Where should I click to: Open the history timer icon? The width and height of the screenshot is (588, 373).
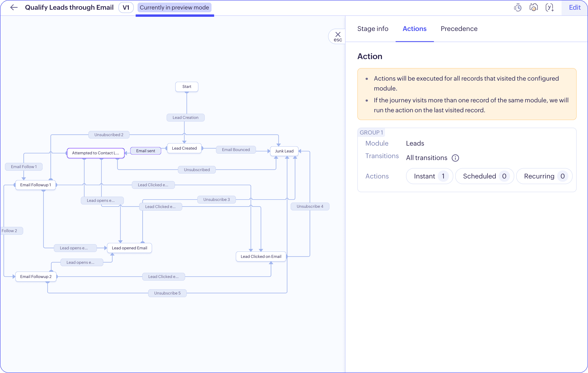[517, 8]
